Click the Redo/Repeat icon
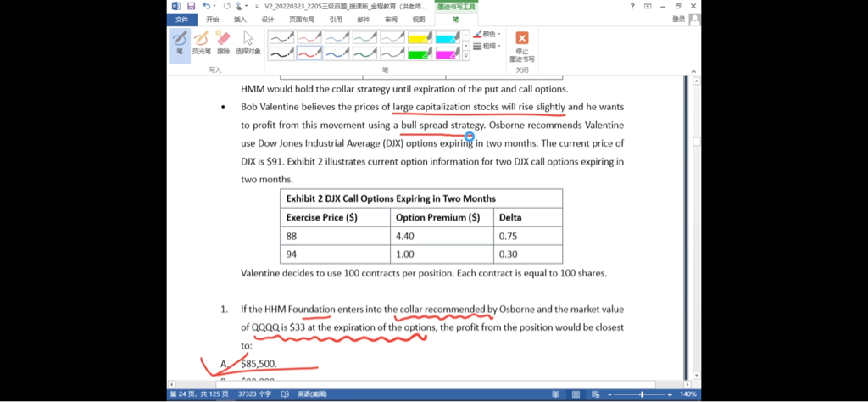 pyautogui.click(x=226, y=6)
